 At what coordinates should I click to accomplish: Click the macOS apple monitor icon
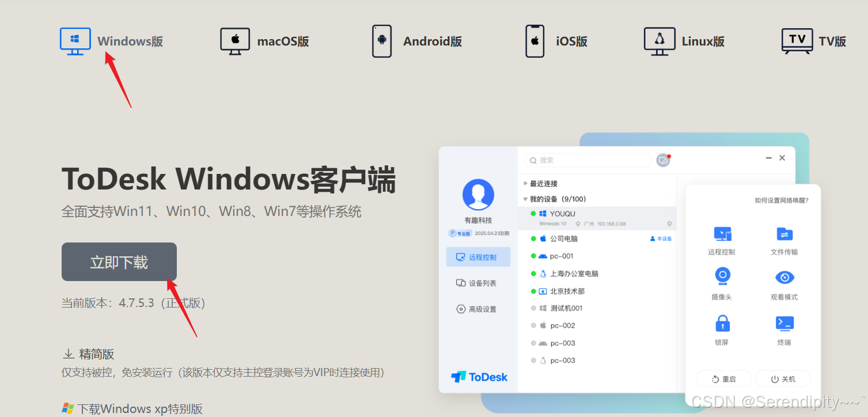coord(235,41)
